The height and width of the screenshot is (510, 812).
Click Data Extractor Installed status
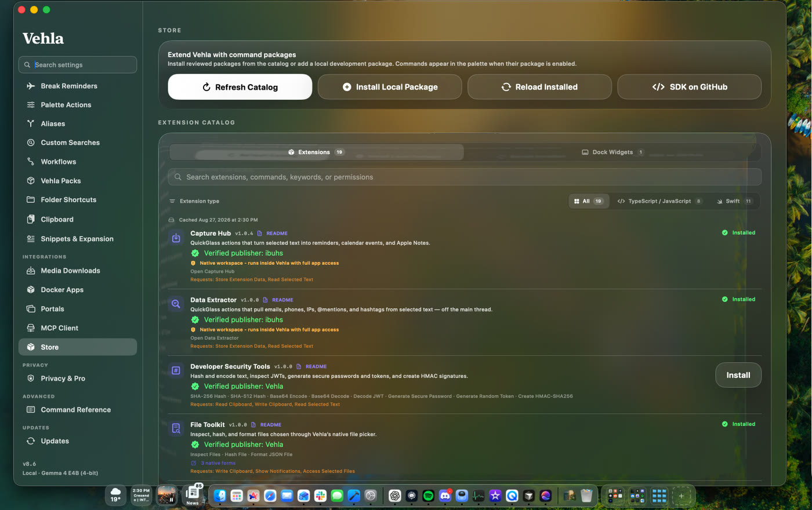pos(738,300)
